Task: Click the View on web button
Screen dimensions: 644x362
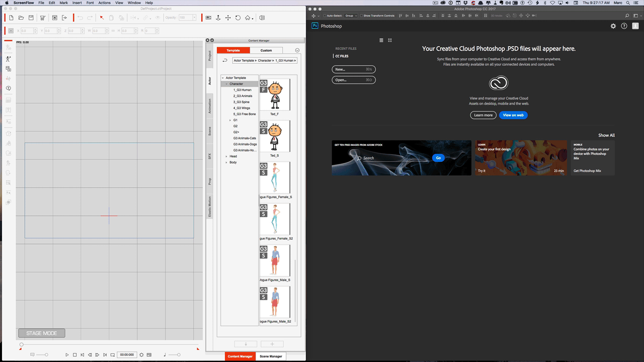Action: [x=513, y=115]
